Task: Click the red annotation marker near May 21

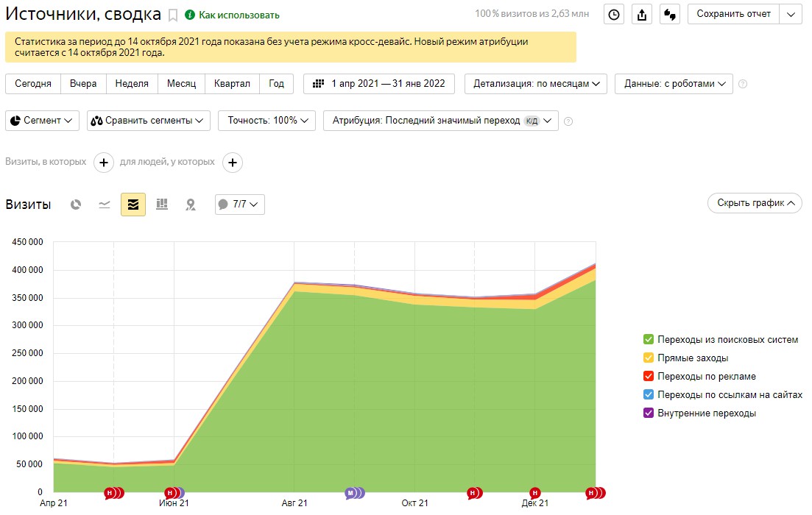Action: tap(110, 493)
